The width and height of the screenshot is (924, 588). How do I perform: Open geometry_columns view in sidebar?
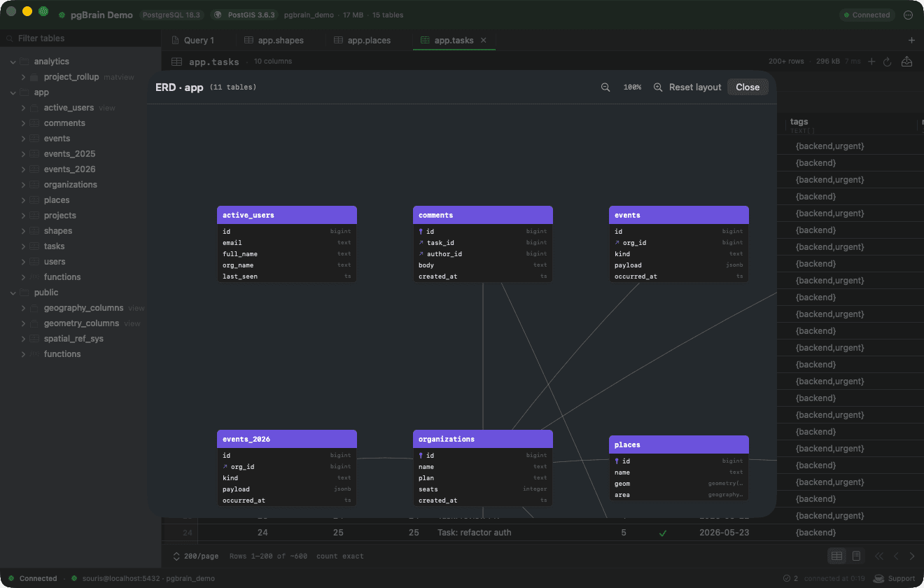click(81, 323)
